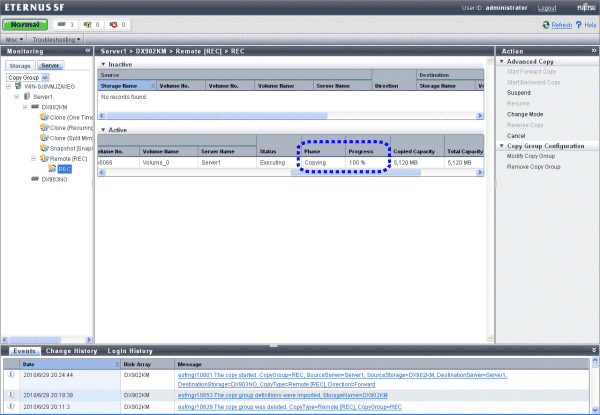Collapse the Monitoring panel with double arrow
Viewport: 600px width, 415px height.
click(x=88, y=50)
